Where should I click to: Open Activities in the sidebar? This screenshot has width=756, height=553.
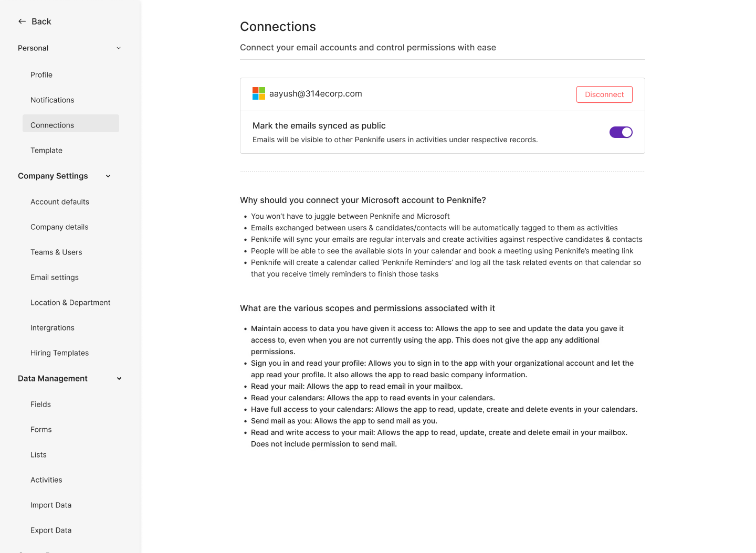(46, 480)
